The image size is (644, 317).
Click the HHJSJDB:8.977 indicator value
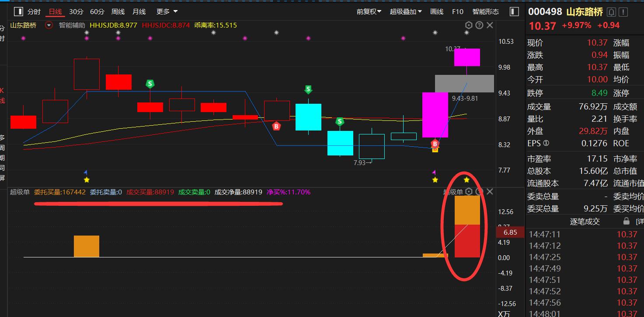(114, 25)
